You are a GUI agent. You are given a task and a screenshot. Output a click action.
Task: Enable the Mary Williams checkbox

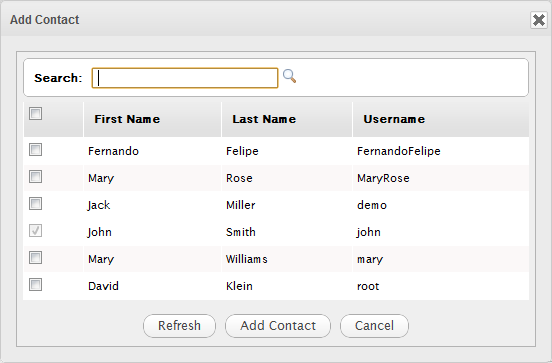coord(36,258)
